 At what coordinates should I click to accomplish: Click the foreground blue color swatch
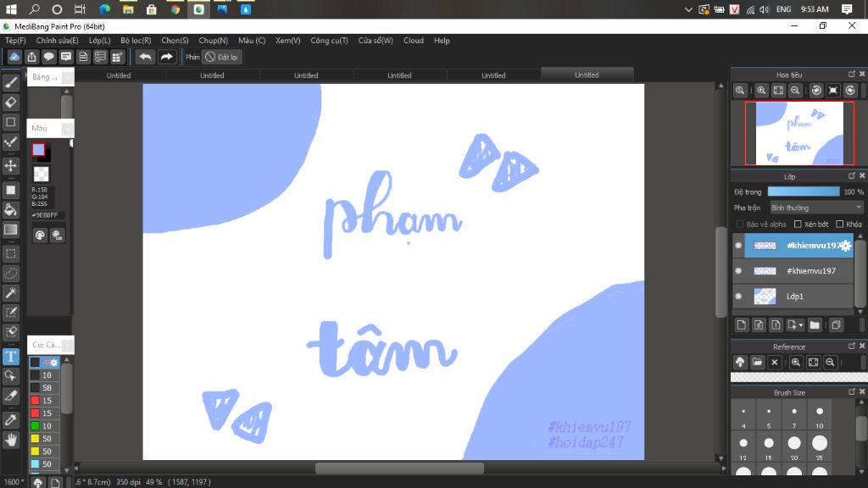pyautogui.click(x=38, y=149)
